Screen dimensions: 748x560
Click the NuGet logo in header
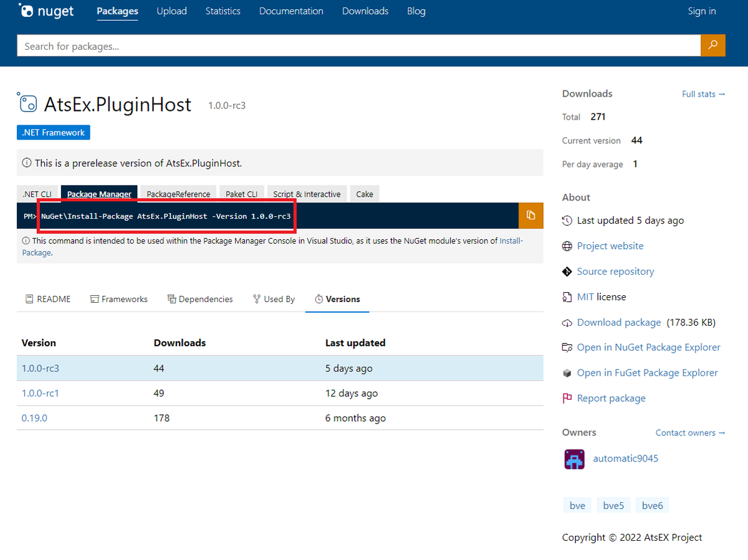click(46, 11)
